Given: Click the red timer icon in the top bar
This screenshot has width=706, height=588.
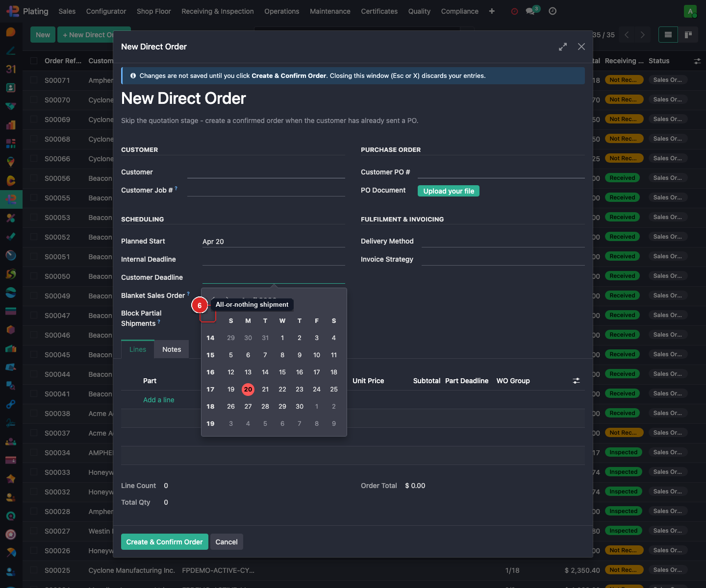Looking at the screenshot, I should point(514,11).
